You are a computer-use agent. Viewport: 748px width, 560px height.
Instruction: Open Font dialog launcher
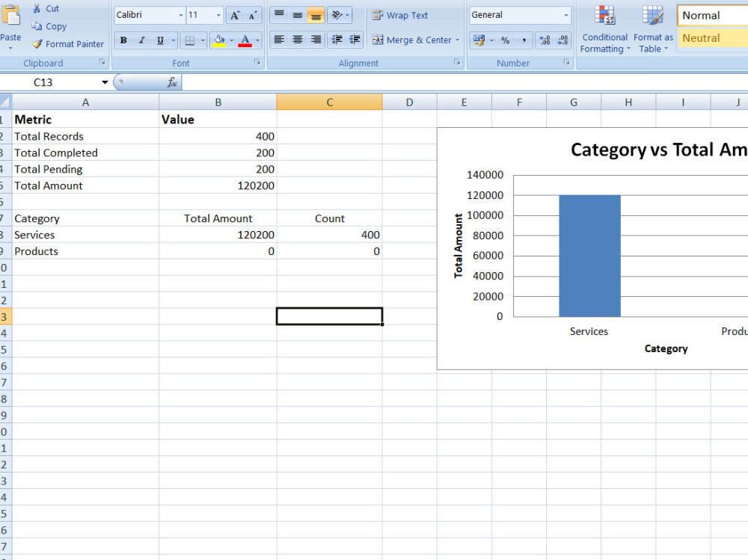(x=257, y=62)
